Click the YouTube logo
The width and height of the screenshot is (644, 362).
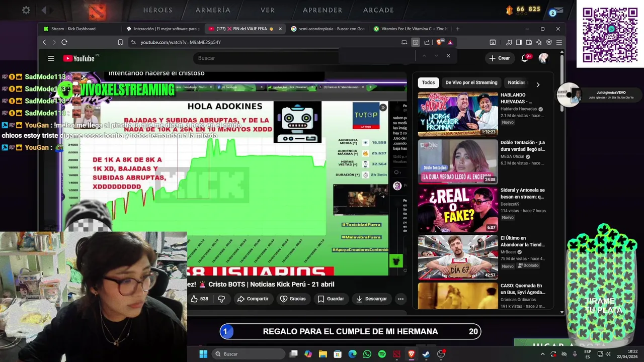click(x=79, y=58)
